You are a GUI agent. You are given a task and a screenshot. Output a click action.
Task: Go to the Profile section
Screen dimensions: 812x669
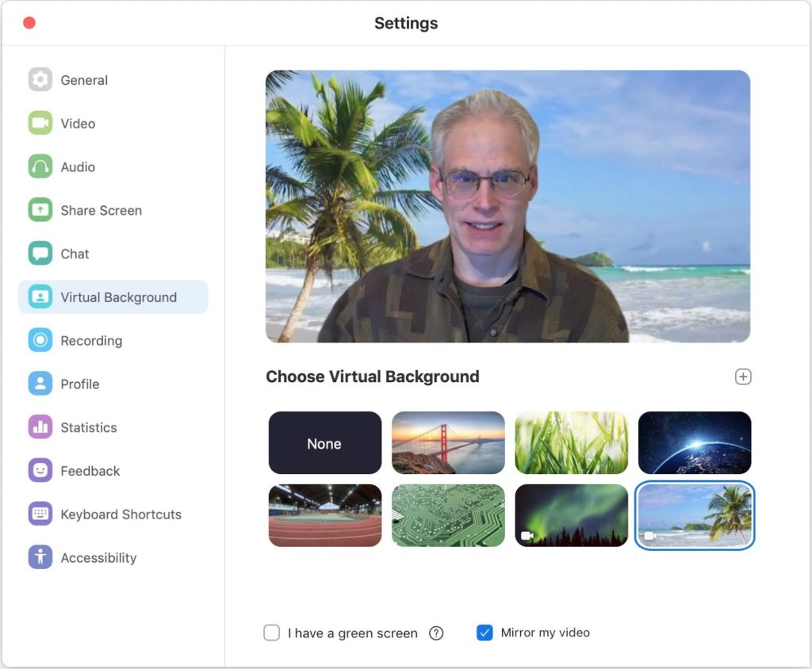(x=79, y=384)
